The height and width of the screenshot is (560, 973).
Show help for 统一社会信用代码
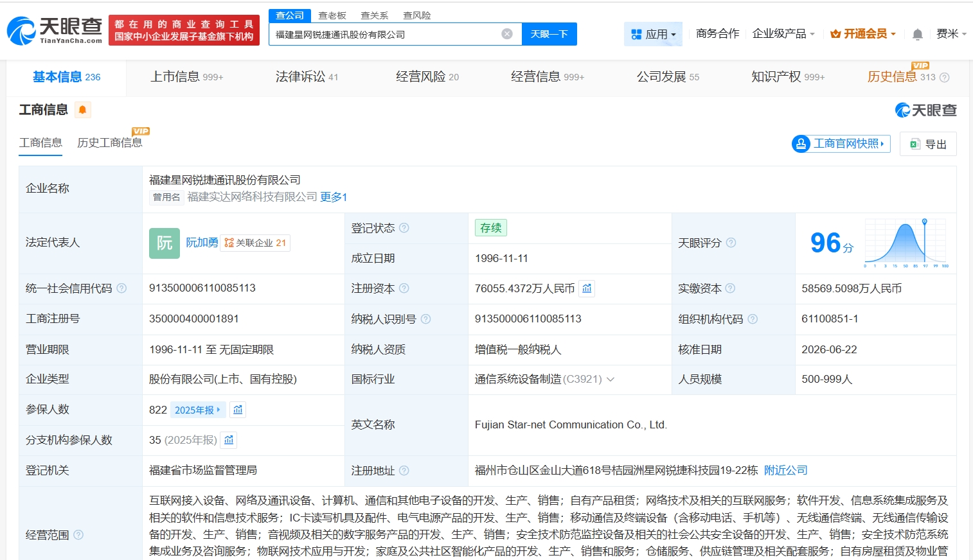click(x=121, y=288)
